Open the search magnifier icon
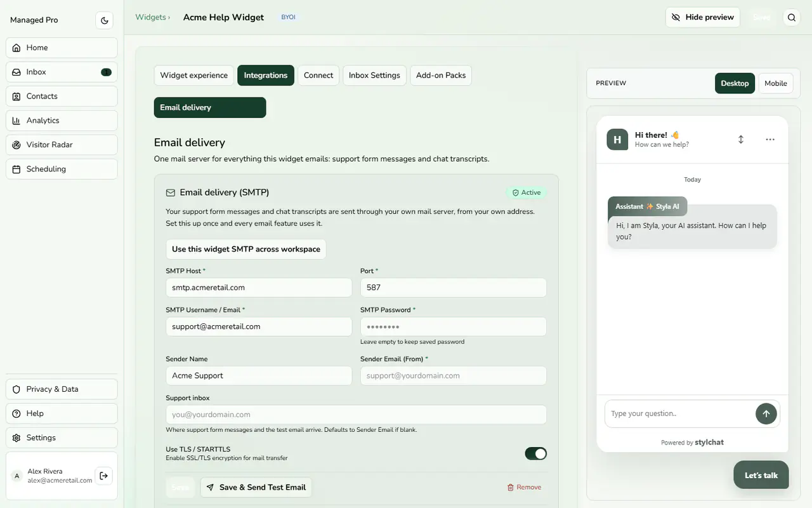This screenshot has width=812, height=508. coord(792,18)
